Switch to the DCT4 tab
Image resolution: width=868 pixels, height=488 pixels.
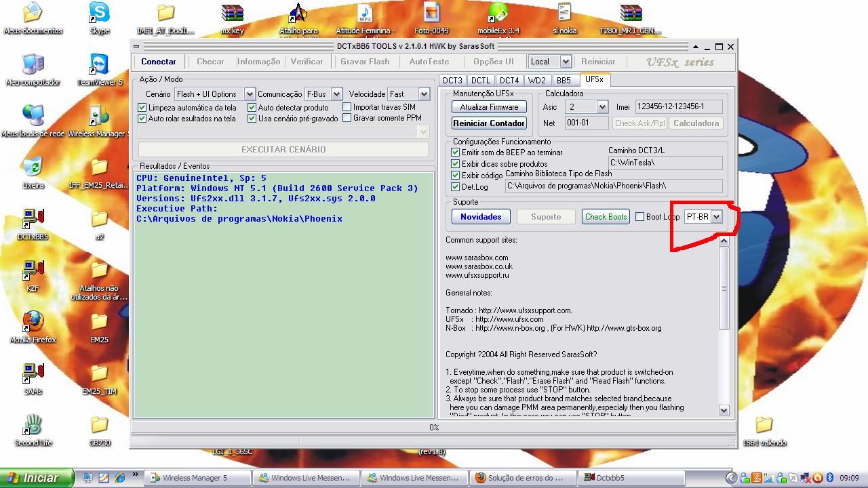pos(509,80)
